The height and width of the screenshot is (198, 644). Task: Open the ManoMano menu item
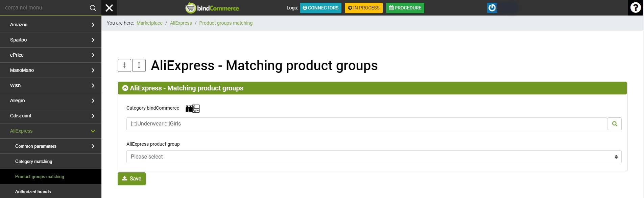pyautogui.click(x=51, y=70)
